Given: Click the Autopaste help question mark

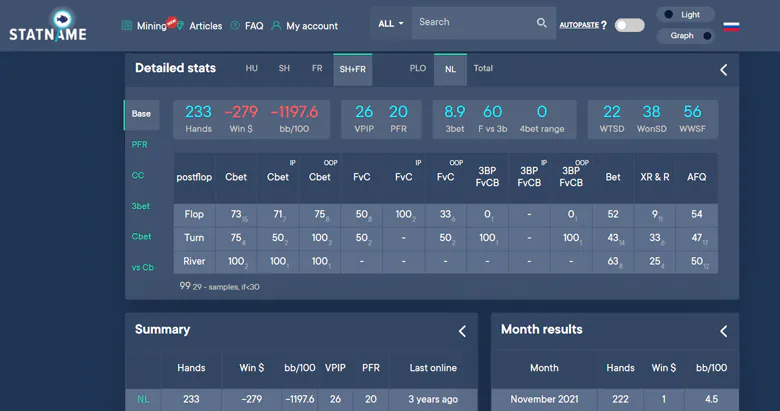Looking at the screenshot, I should (604, 25).
